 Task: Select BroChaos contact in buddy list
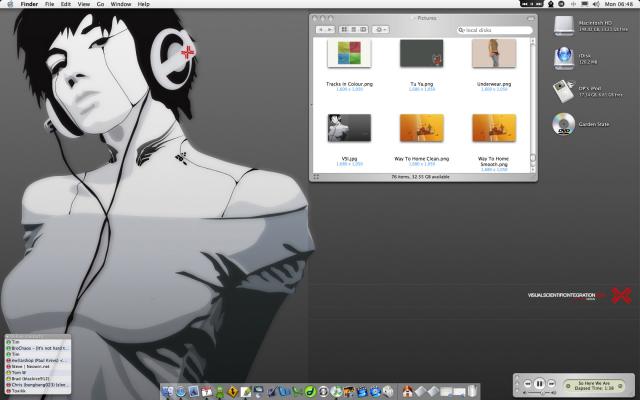pyautogui.click(x=38, y=348)
